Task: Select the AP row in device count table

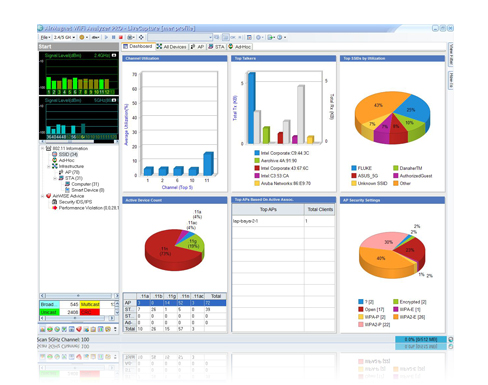Action: [x=175, y=303]
